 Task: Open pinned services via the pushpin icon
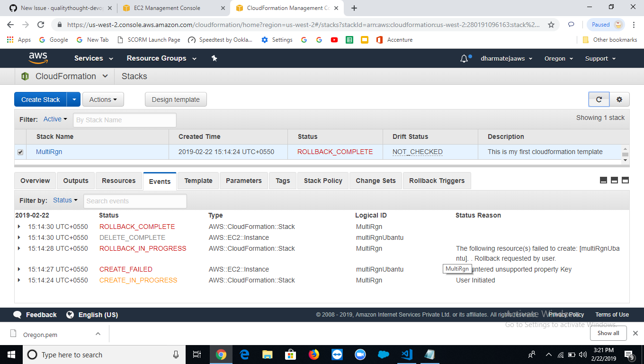214,58
